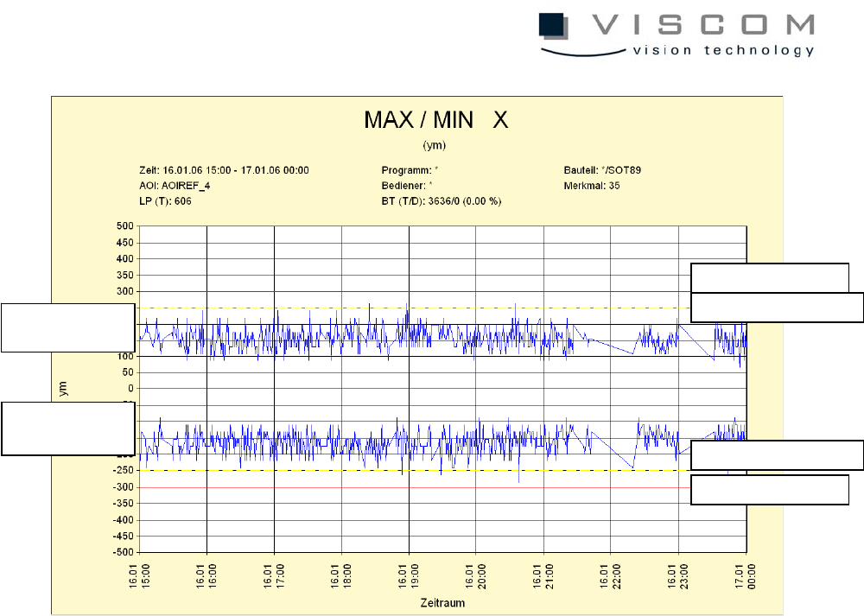This screenshot has width=864, height=616.
Task: Click the '16.01 23:00' x-axis label
Action: coord(678,576)
